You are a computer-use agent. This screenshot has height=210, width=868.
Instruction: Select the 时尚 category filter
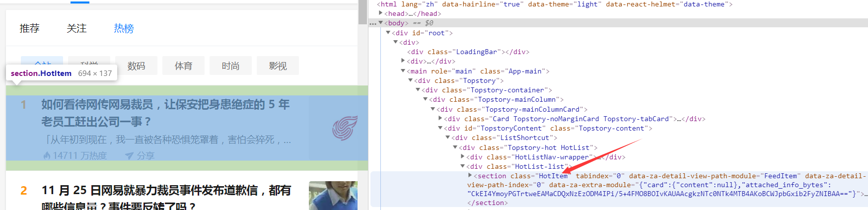(230, 66)
